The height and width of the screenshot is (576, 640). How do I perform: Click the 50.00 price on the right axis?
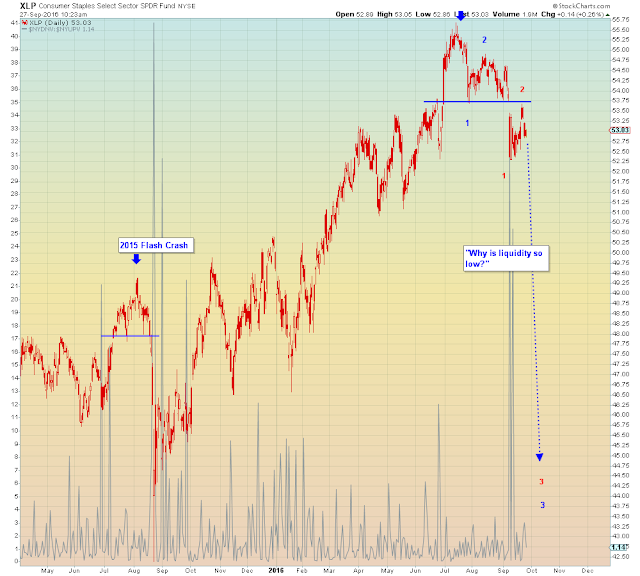click(621, 252)
